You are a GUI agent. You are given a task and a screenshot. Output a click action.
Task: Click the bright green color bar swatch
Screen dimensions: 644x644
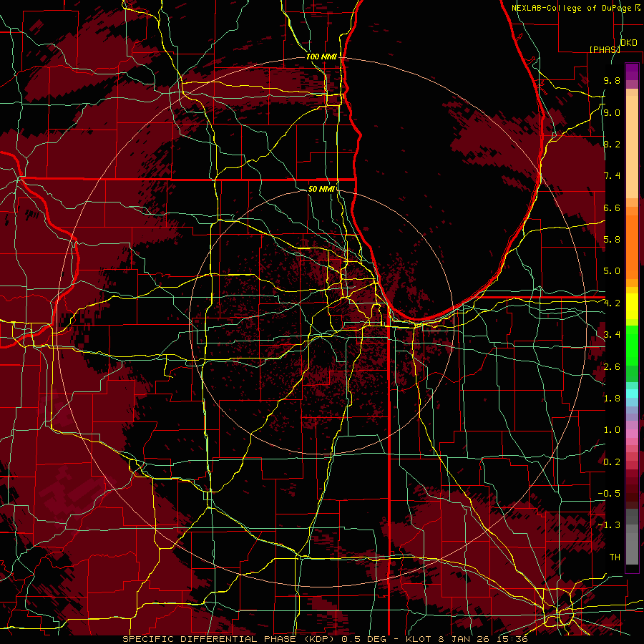[632, 345]
